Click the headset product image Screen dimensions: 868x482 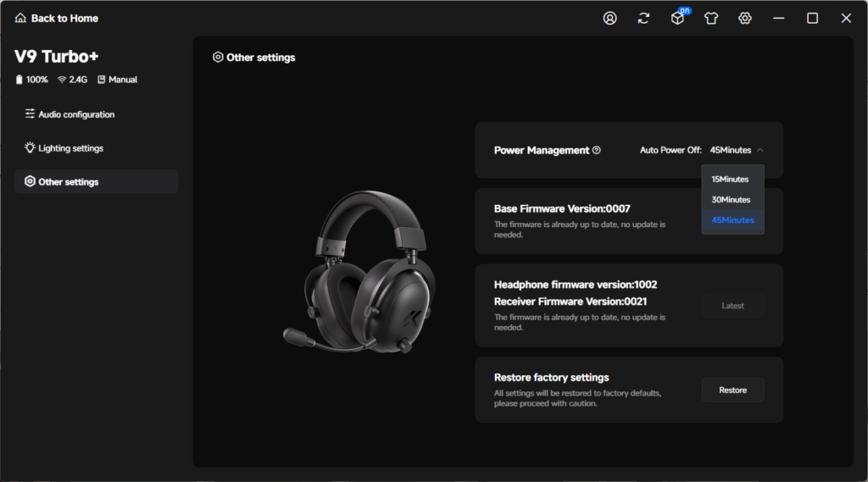point(359,271)
